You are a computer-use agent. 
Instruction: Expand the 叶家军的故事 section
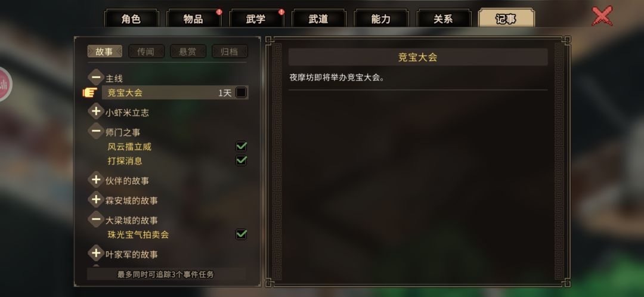[96, 253]
